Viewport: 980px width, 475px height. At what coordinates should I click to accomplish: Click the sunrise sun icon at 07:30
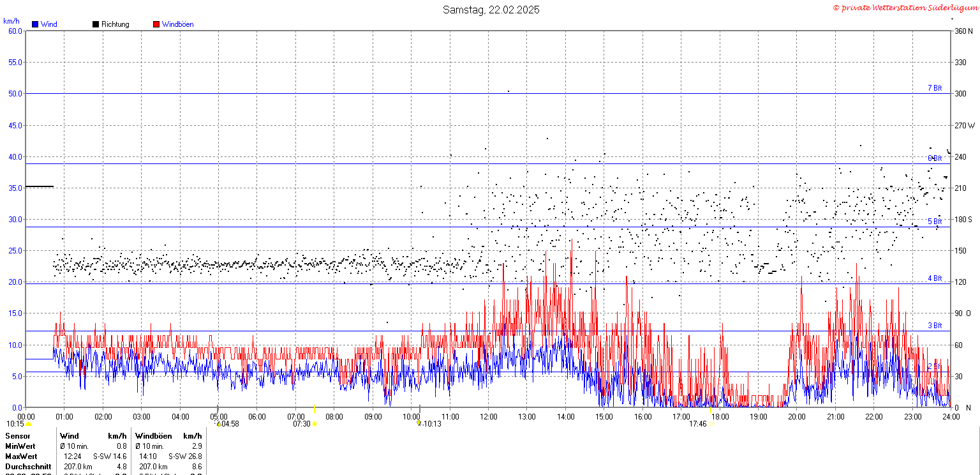(x=315, y=424)
